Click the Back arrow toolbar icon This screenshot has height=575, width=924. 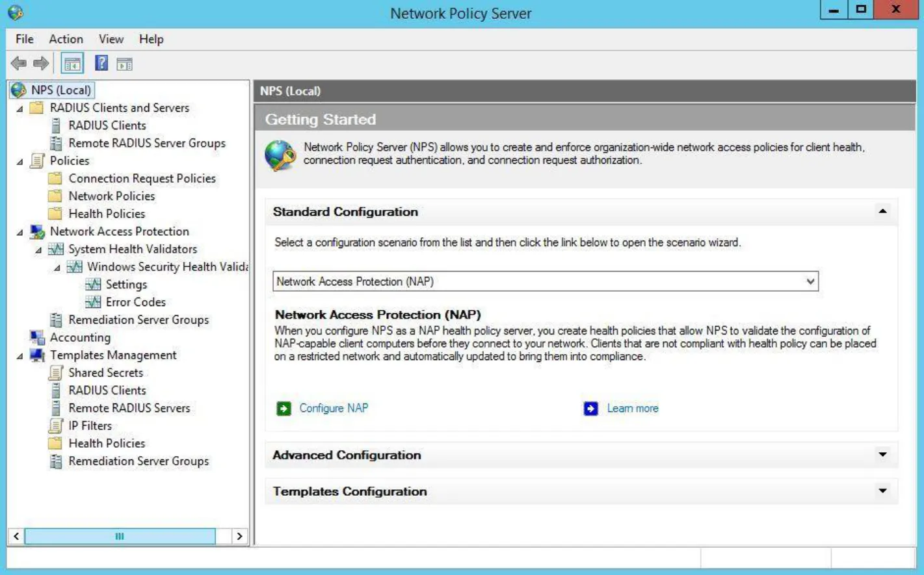[19, 64]
